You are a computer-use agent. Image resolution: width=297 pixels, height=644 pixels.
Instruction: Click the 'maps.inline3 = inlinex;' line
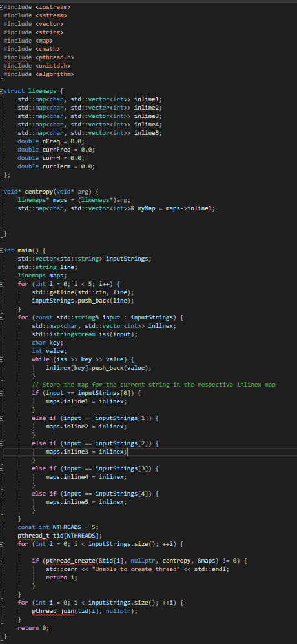(87, 452)
